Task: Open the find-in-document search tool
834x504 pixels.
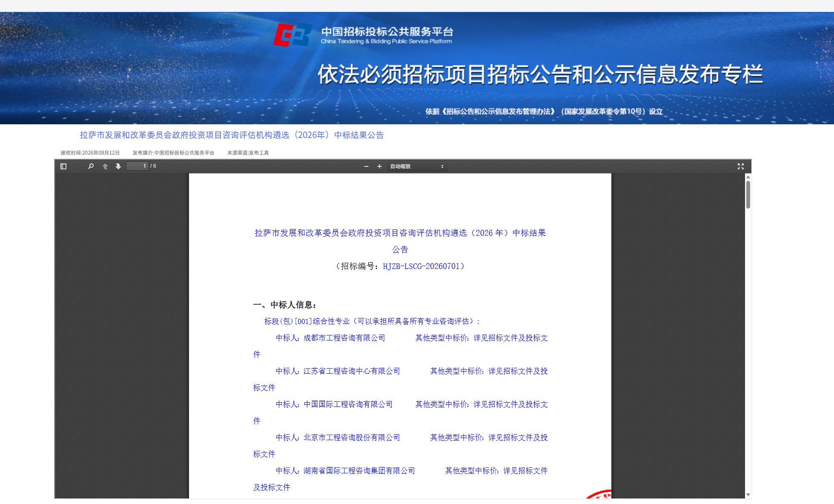Action: (x=91, y=166)
